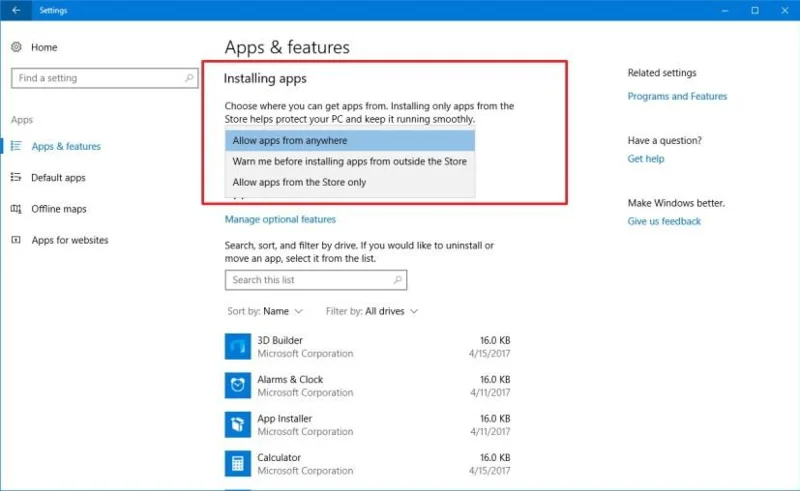Select the Calculator app name
The height and width of the screenshot is (491, 800).
(x=279, y=458)
